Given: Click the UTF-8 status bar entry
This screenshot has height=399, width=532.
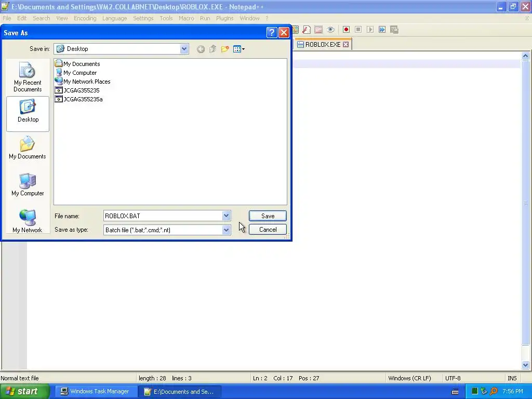Looking at the screenshot, I should pos(453,378).
